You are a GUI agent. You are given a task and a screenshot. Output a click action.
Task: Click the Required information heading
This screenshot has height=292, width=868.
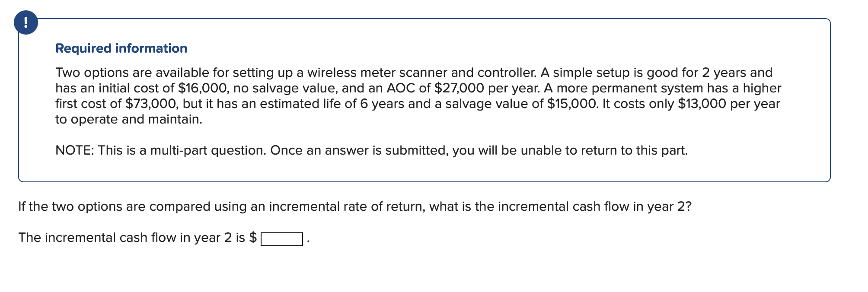click(x=121, y=48)
